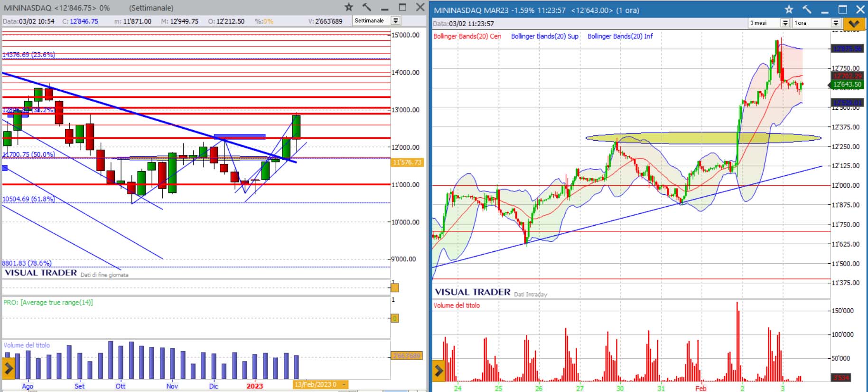Click the arrow button next to 1 ora
Viewport: 868px width, 392px height.
point(836,23)
